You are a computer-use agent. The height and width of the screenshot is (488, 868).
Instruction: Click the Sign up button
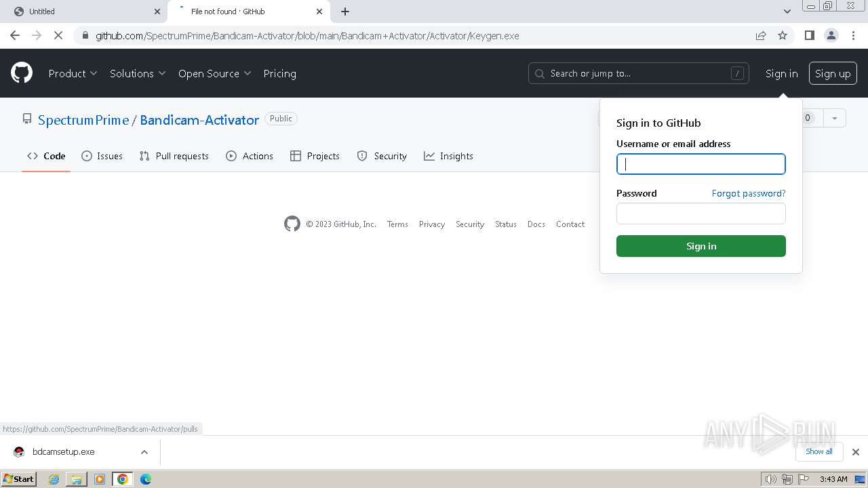tap(833, 73)
